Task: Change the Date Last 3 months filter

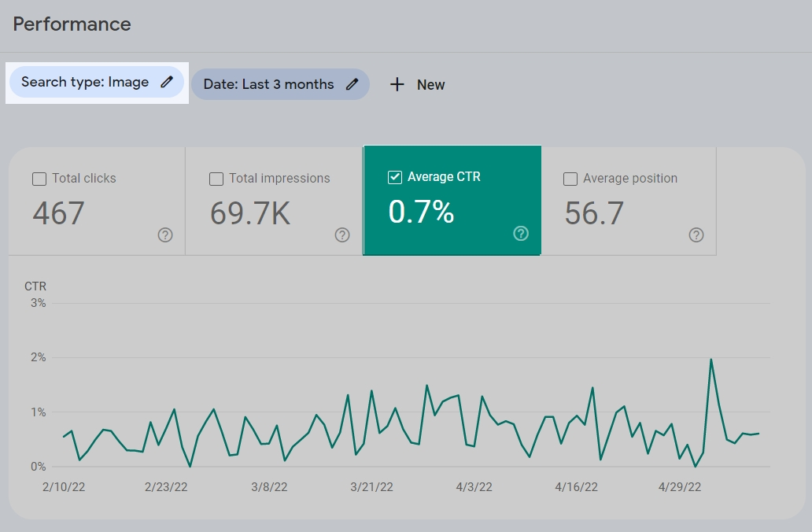Action: click(280, 83)
